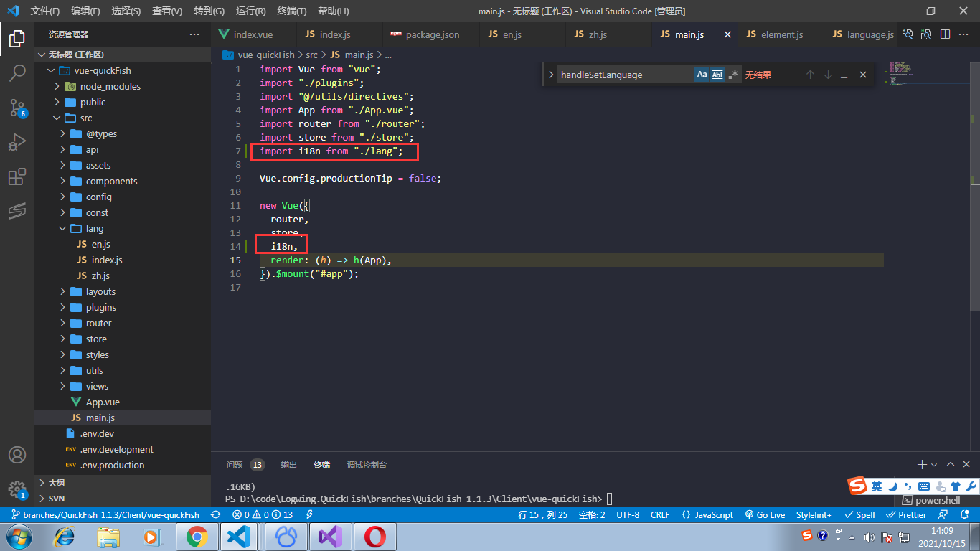
Task: Open the Extensions view
Action: 17,176
